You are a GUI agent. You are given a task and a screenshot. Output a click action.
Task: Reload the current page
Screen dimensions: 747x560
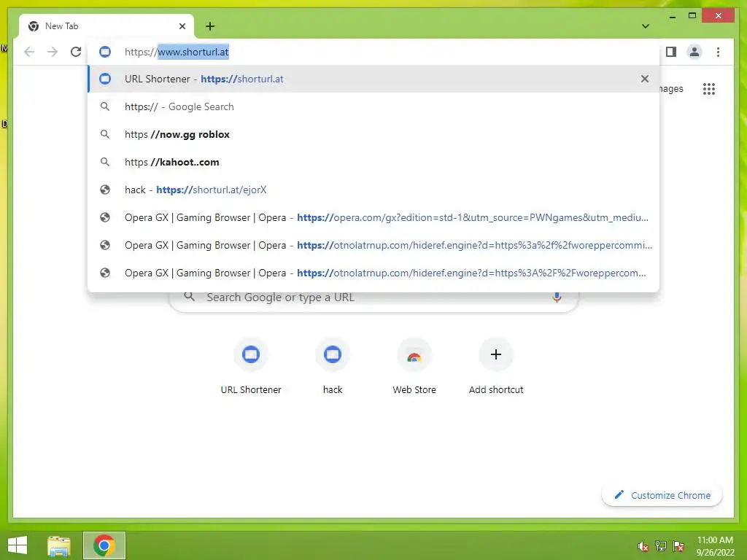[76, 52]
